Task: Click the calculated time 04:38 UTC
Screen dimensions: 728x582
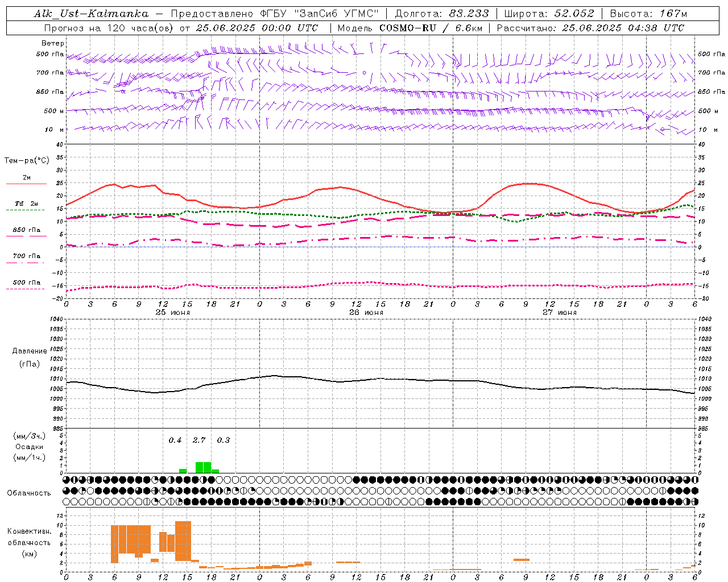Action: pyautogui.click(x=656, y=28)
